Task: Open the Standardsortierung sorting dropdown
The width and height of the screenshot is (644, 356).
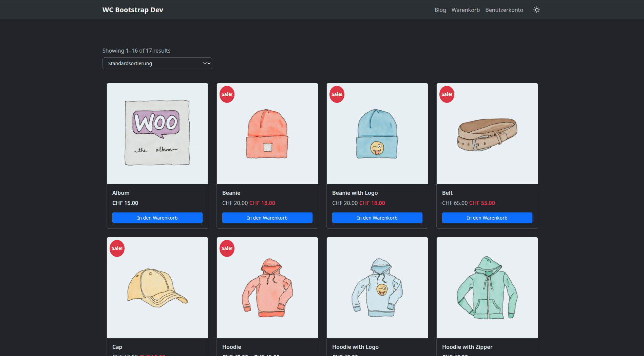Action: (x=157, y=63)
